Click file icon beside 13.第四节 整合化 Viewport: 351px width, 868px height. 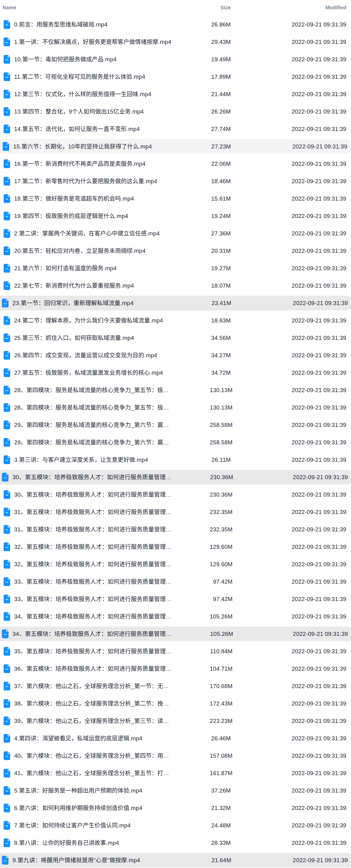[7, 112]
